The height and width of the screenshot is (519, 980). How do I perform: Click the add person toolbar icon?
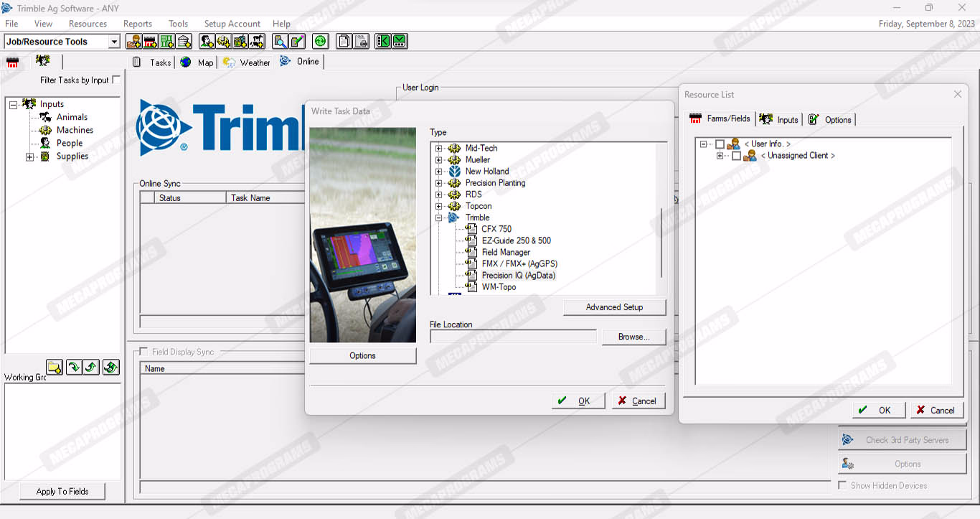pyautogui.click(x=207, y=42)
